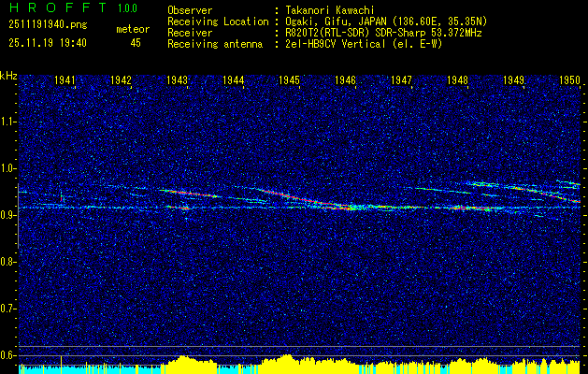Screen dimensions: 588x374
Task: Click the 1943 time marker label
Action: [x=177, y=80]
